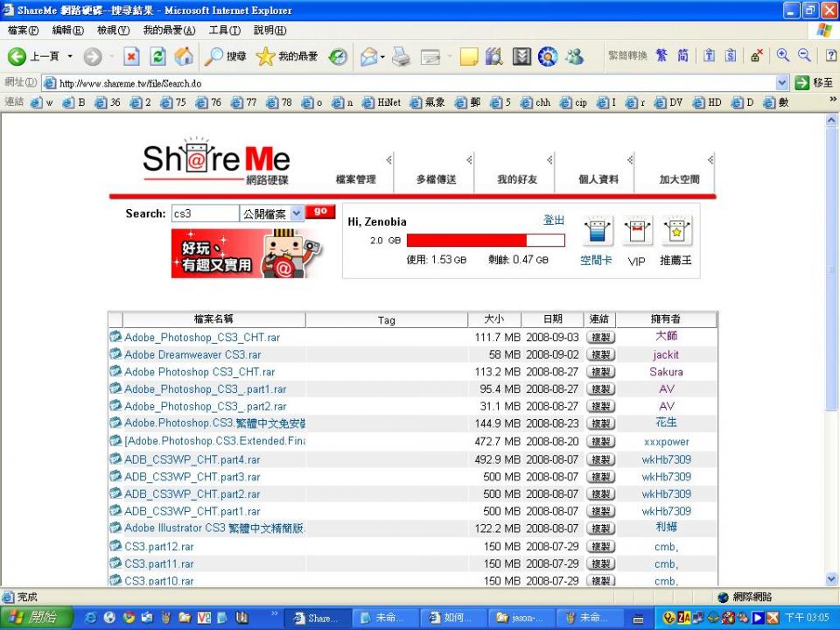Click the Windows 開始 Start button
This screenshot has width=840, height=630.
pyautogui.click(x=35, y=618)
